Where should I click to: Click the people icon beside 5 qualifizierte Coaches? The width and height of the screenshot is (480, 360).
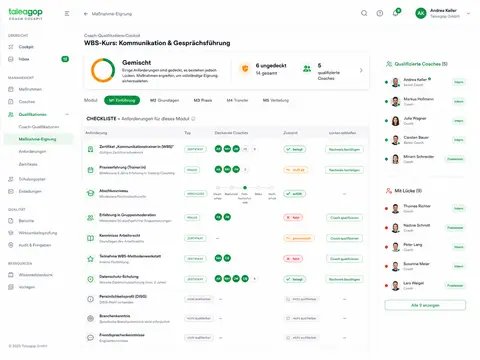(x=307, y=69)
